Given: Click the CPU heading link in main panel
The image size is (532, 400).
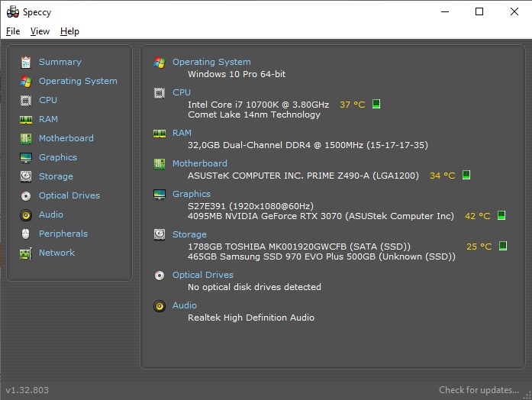Looking at the screenshot, I should pos(182,92).
